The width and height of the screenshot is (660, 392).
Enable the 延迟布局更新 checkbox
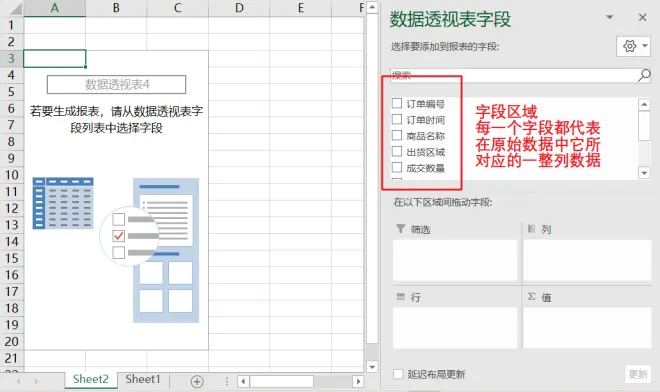(398, 374)
